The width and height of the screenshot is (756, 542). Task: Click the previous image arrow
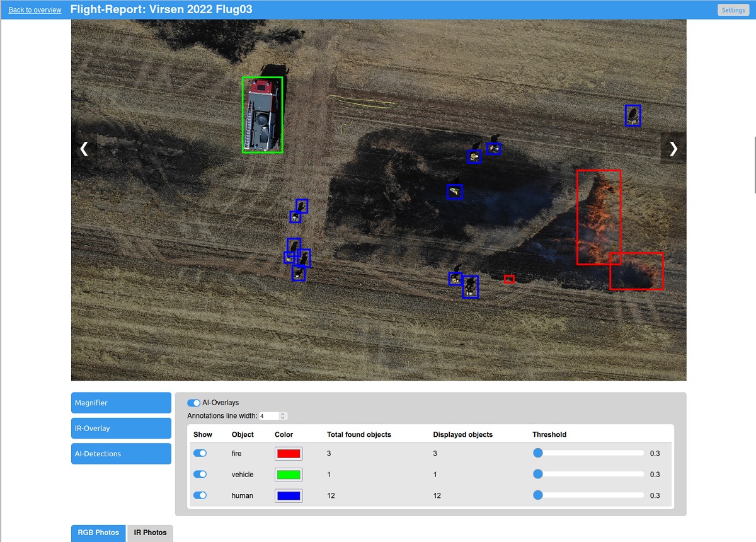pos(84,149)
